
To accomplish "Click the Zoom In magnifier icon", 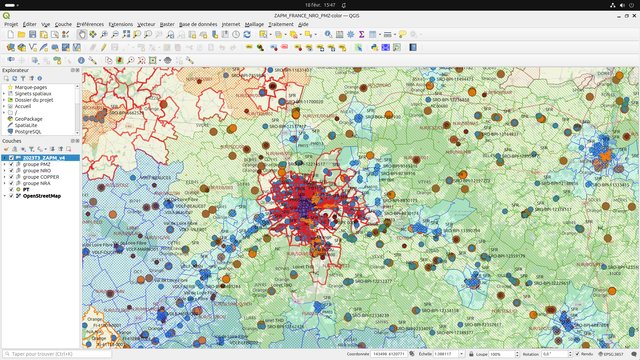I will coord(104,35).
